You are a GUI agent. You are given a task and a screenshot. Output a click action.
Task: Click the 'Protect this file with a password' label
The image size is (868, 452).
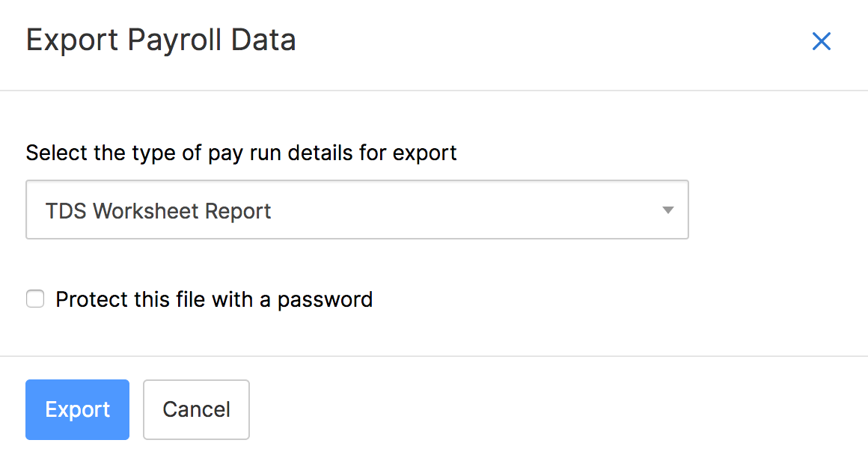pos(213,300)
